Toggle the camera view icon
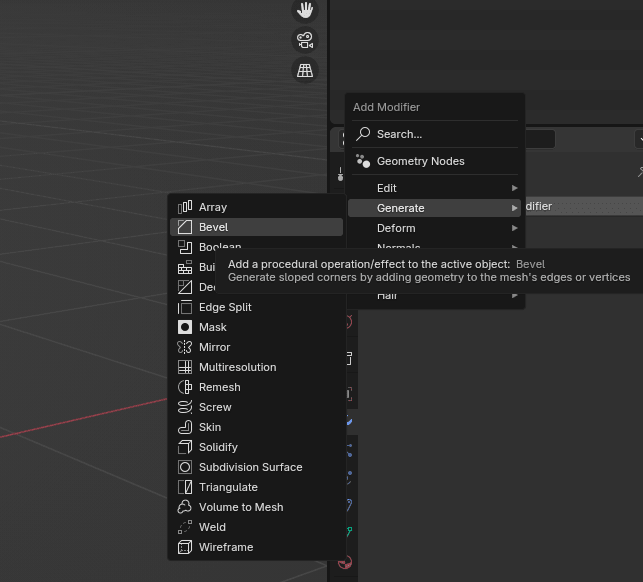 pyautogui.click(x=305, y=41)
